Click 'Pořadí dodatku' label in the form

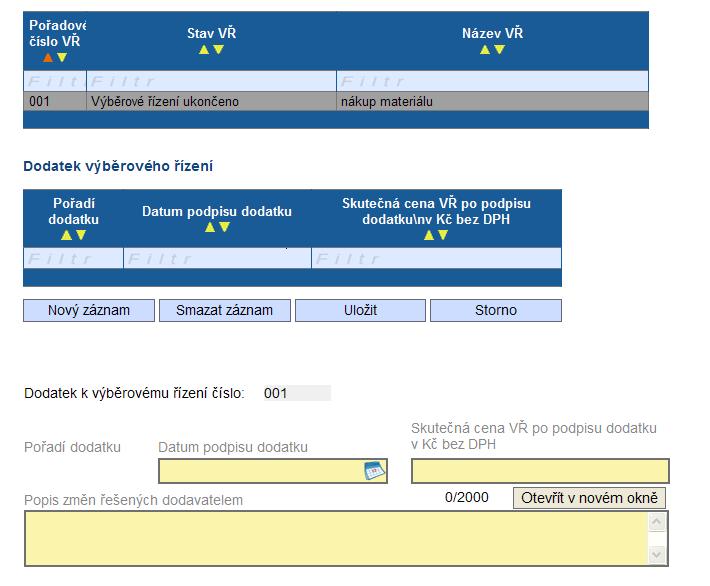pos(72,447)
